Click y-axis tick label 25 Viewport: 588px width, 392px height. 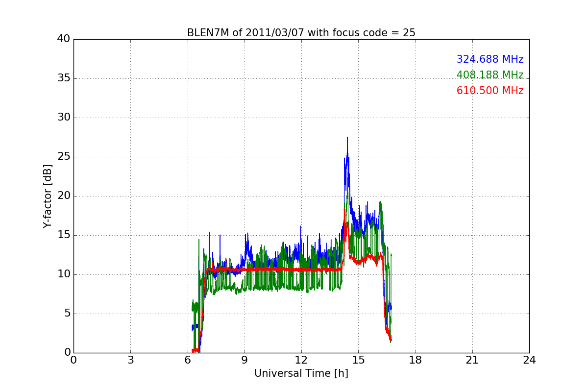64,157
